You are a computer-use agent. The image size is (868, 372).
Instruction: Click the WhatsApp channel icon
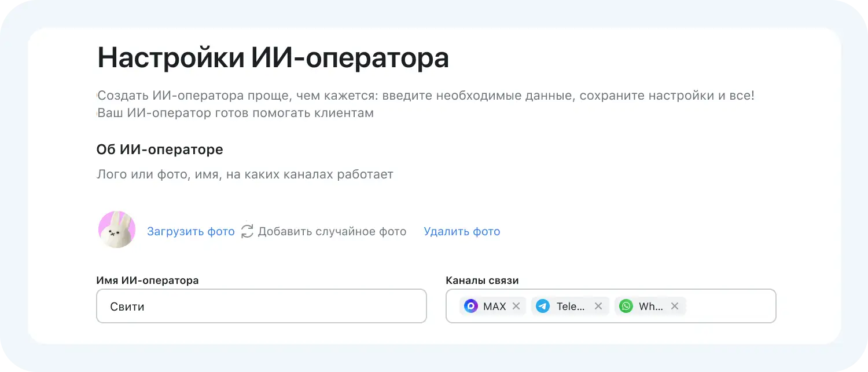(x=626, y=306)
